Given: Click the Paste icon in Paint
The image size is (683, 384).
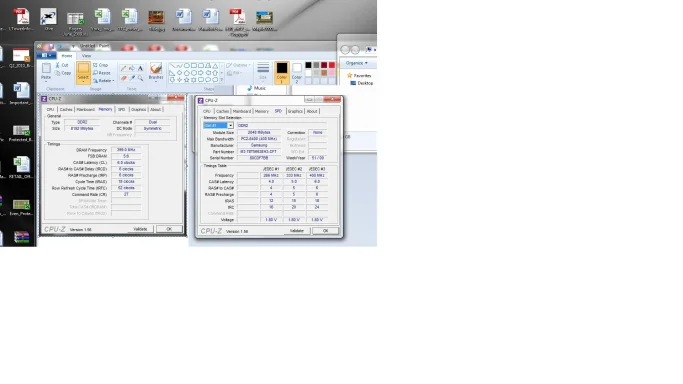Looking at the screenshot, I should click(x=46, y=68).
